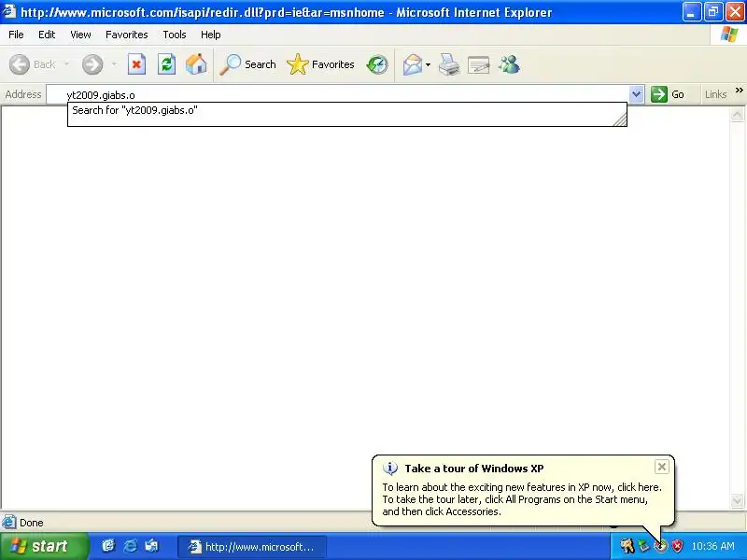Click the Done status bar text
The image size is (747, 560).
click(x=32, y=523)
